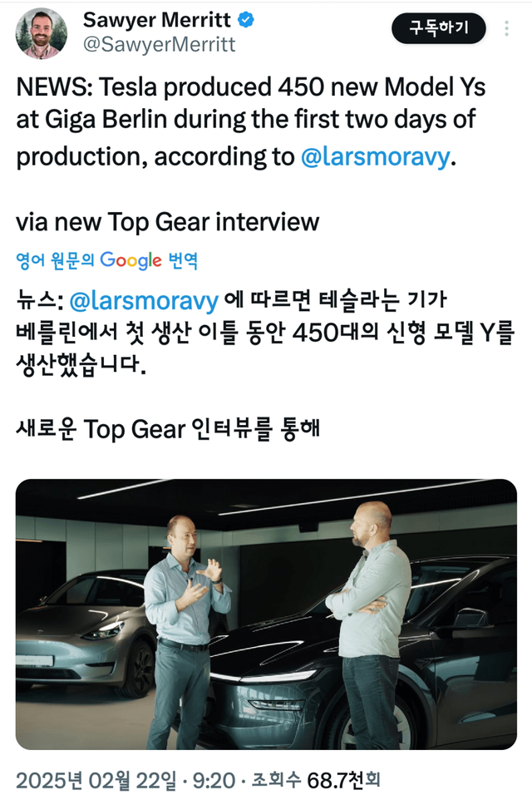Image resolution: width=532 pixels, height=795 pixels.
Task: Click the 2025년 02월 22일 post date
Action: (x=96, y=780)
